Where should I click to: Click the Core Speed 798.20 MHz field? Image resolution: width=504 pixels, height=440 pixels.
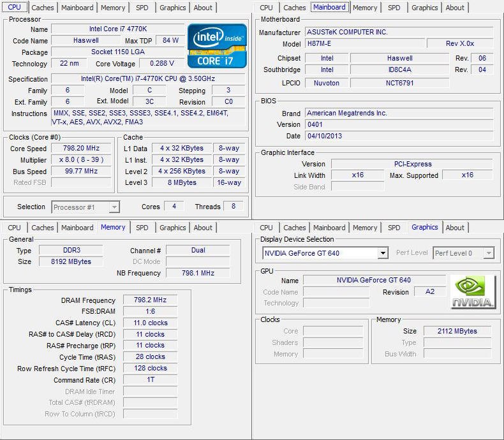point(82,149)
